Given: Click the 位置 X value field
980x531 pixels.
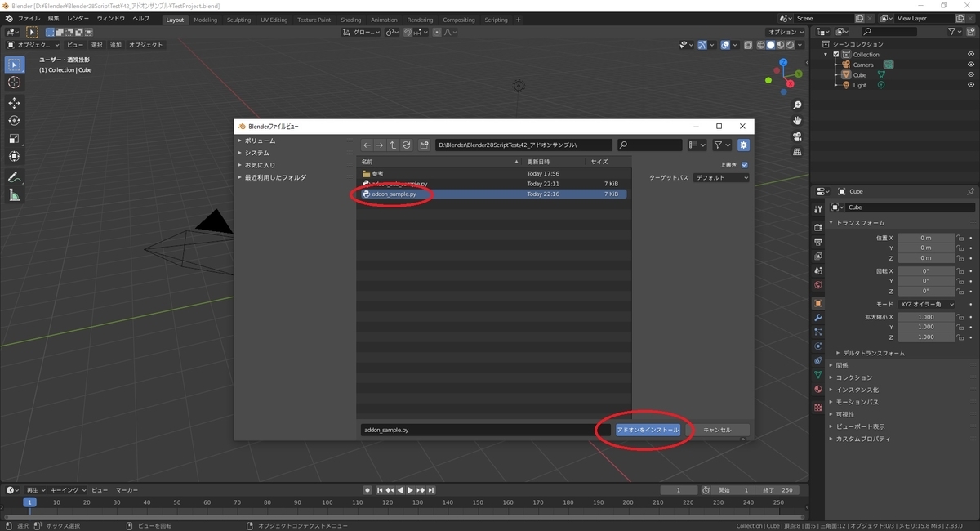Looking at the screenshot, I should coord(926,238).
